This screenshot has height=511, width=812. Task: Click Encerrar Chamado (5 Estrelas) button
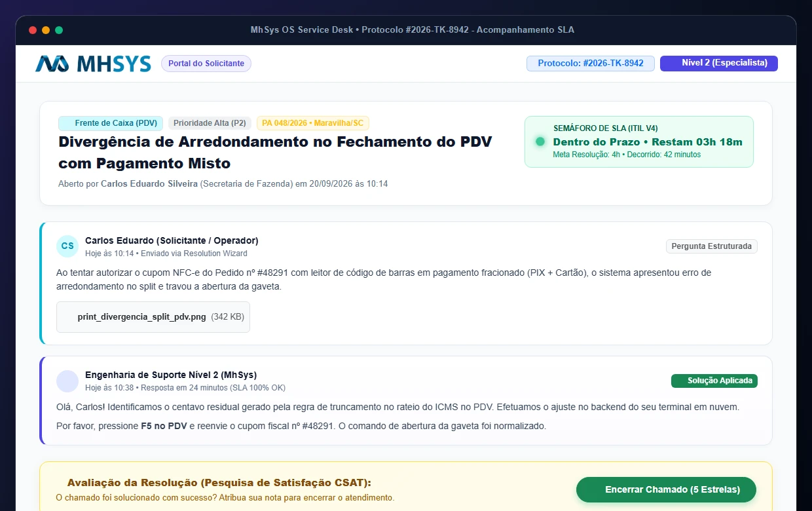tap(666, 489)
